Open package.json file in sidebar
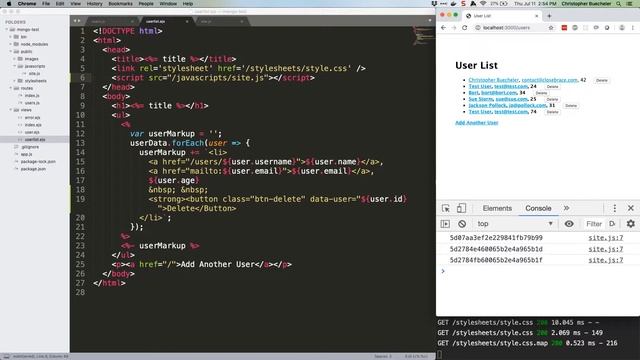Screen dimensions: 640x360 coord(33,169)
